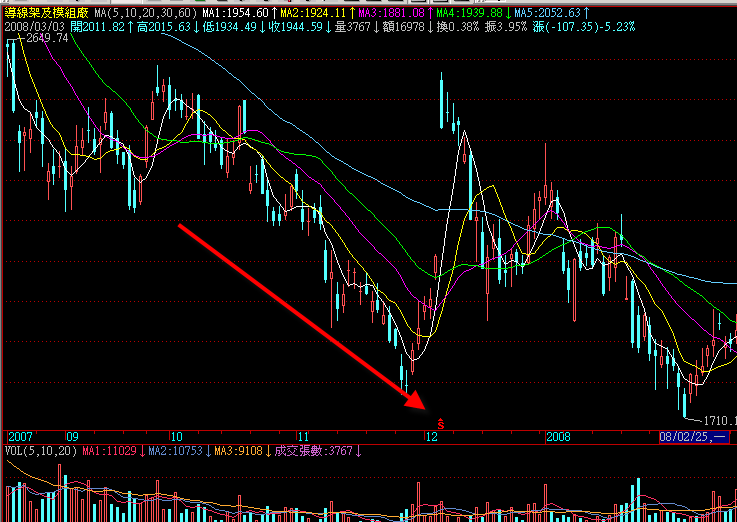The height and width of the screenshot is (522, 737).
Task: Select month 10 on the time axis
Action: (x=176, y=437)
